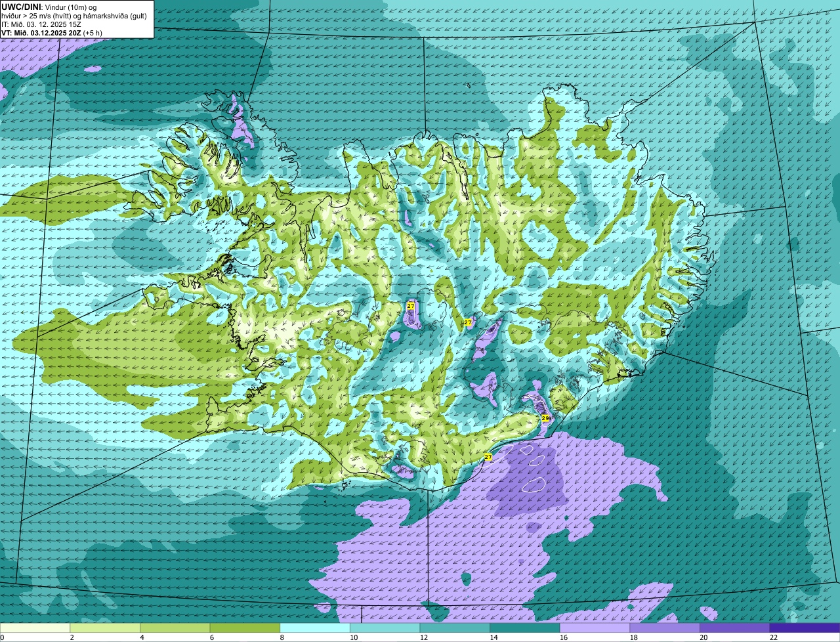
Task: Click the legend scale value "2"
Action: coord(72,637)
